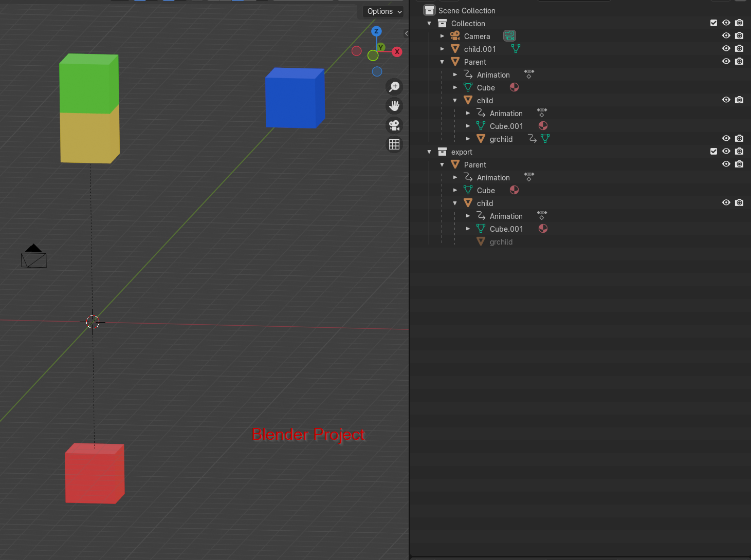The image size is (751, 560).
Task: Select child.001 in the outliner
Action: pos(480,49)
